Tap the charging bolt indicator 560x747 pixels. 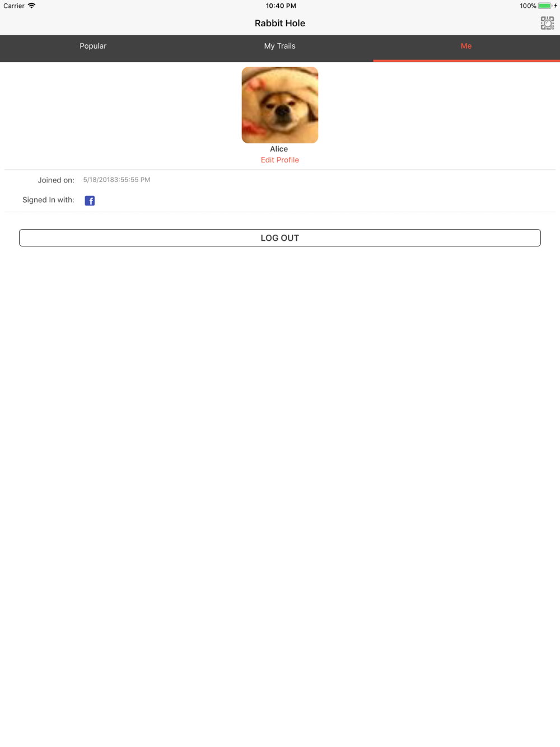click(556, 6)
